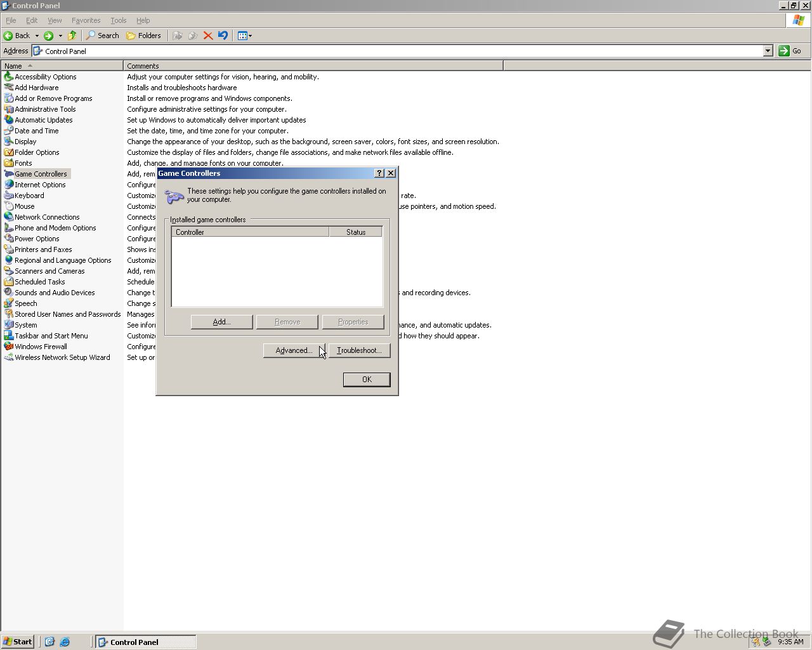Select the Mouse icon
Image resolution: width=812 pixels, height=650 pixels.
click(x=8, y=206)
